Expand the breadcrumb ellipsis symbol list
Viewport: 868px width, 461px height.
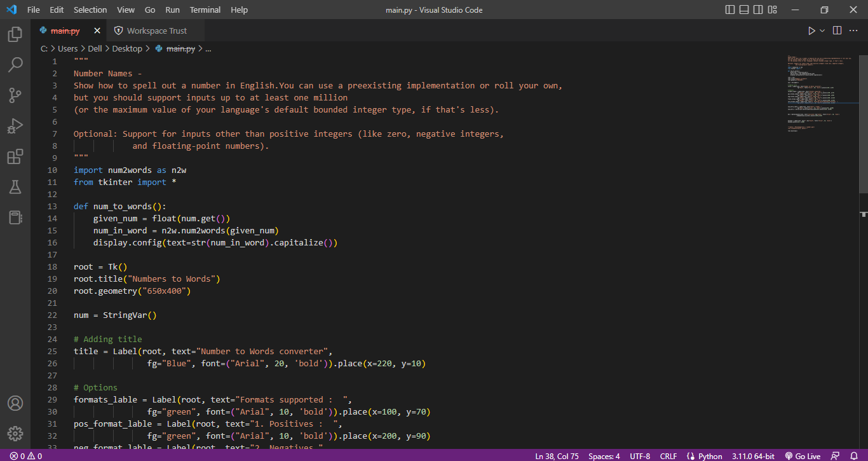(208, 48)
